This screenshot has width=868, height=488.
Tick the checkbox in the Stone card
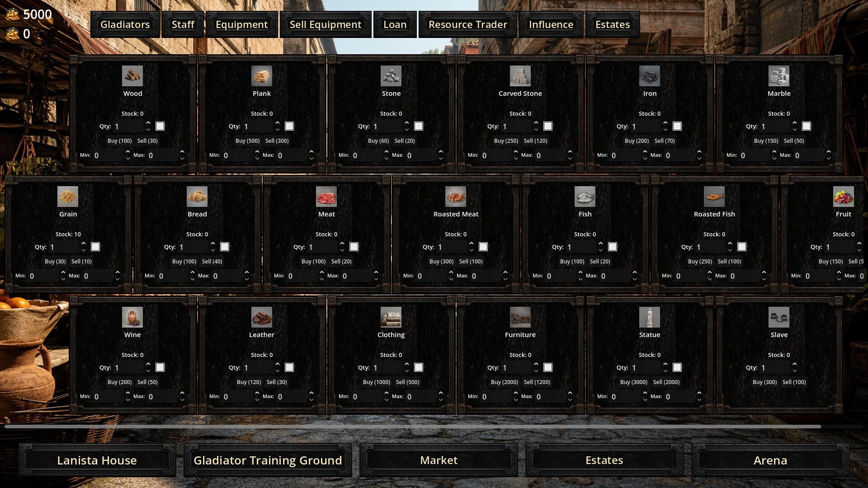(419, 126)
